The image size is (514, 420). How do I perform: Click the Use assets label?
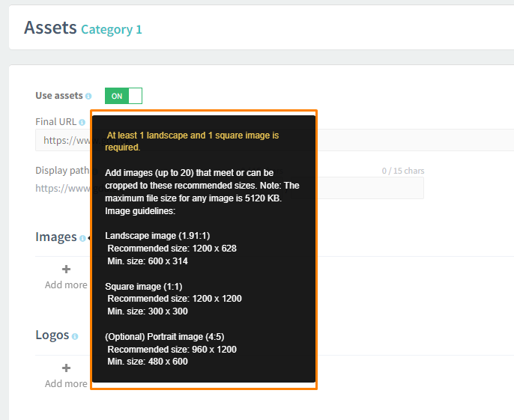click(x=59, y=96)
